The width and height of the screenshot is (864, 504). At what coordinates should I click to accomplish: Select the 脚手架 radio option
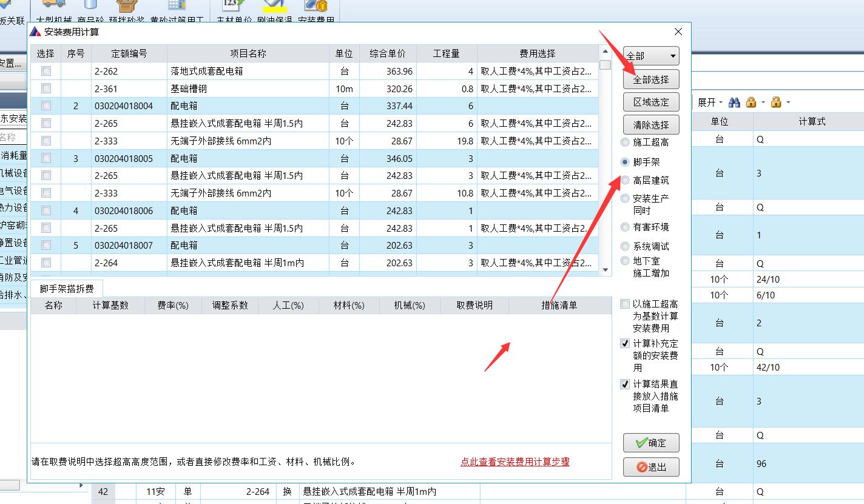pos(625,162)
